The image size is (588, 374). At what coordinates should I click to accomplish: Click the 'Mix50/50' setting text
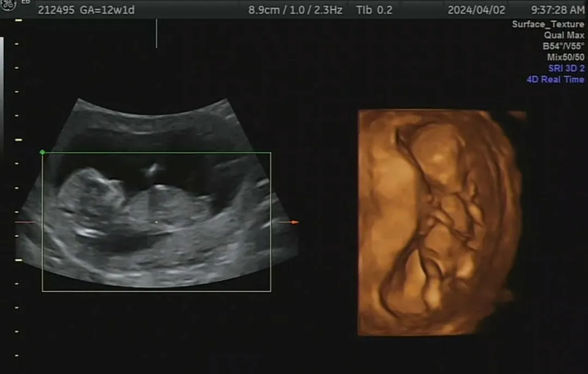[x=566, y=57]
